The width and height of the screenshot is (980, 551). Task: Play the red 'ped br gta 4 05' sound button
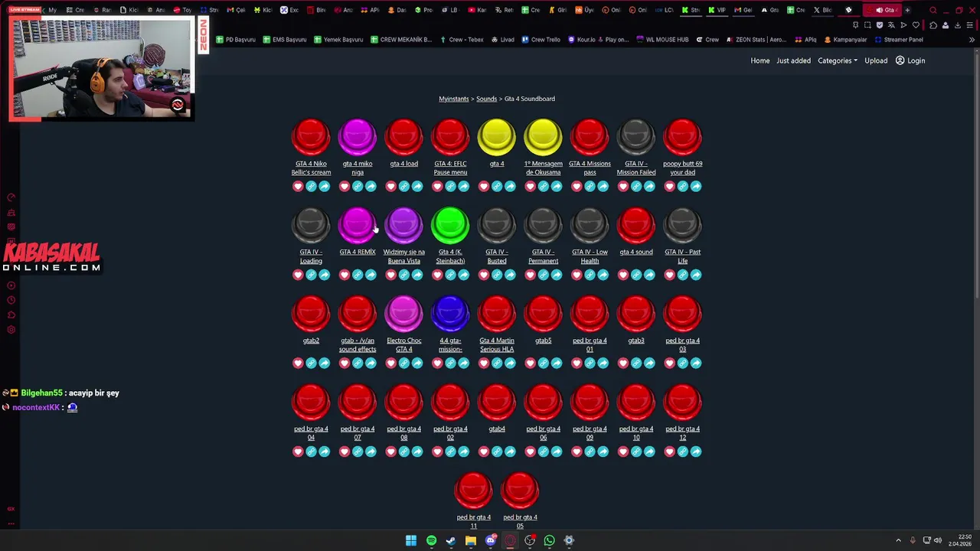(520, 491)
